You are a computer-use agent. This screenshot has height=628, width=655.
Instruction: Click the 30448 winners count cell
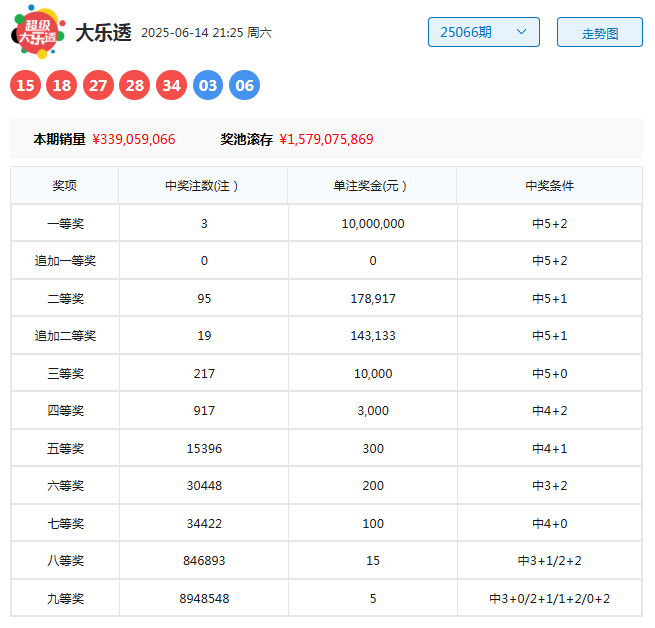click(x=204, y=486)
